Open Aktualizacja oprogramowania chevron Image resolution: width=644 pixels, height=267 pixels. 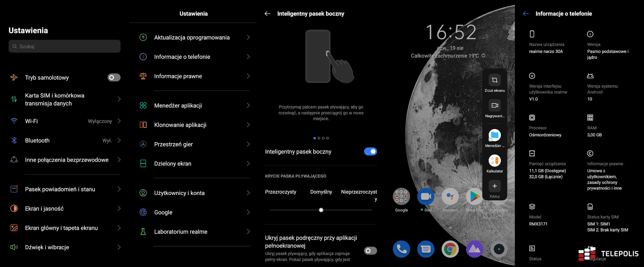pos(248,38)
